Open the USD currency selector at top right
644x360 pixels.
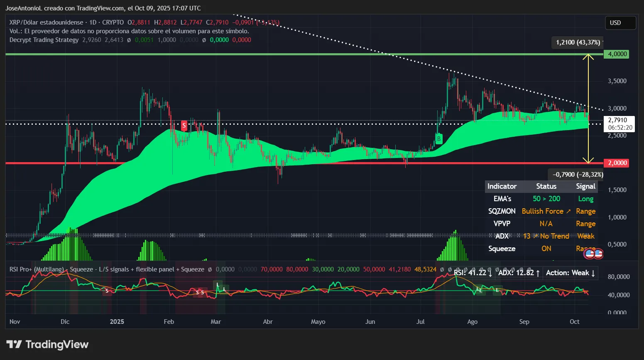(620, 23)
